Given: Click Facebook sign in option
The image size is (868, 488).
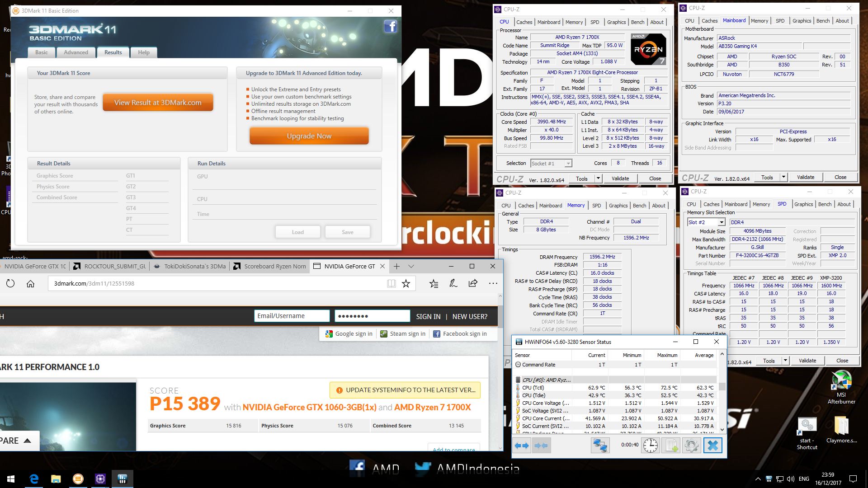Looking at the screenshot, I should pyautogui.click(x=460, y=333).
